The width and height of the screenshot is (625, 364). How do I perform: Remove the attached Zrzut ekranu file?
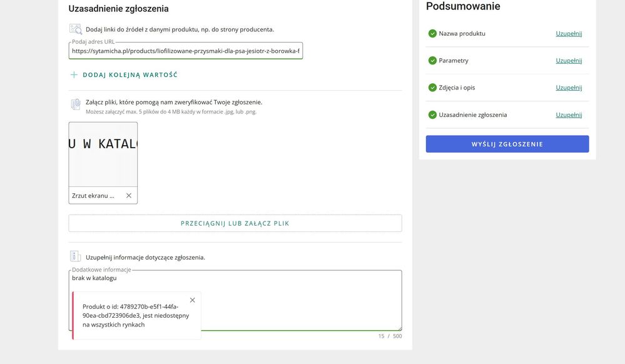tap(129, 196)
